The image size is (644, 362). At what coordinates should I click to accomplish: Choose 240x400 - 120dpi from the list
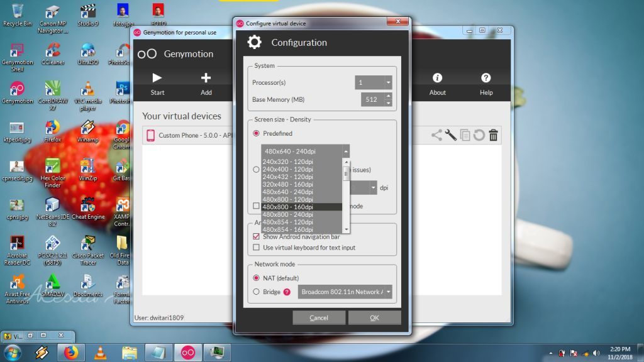coord(301,169)
